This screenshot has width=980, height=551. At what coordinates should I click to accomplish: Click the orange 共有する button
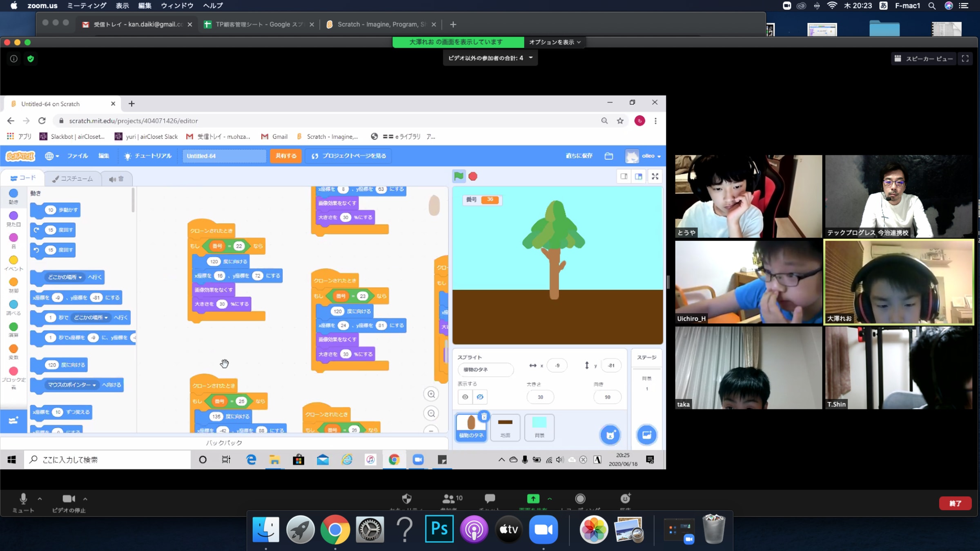[286, 156]
